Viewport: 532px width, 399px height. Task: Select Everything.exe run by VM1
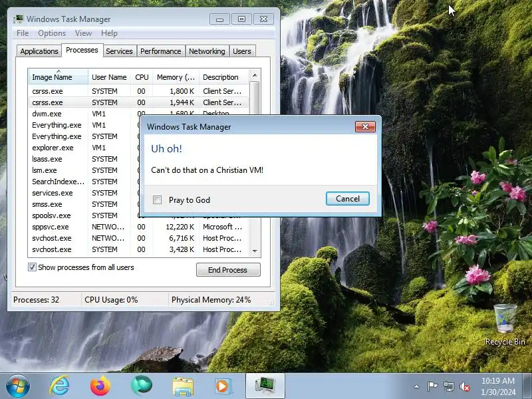click(x=84, y=125)
